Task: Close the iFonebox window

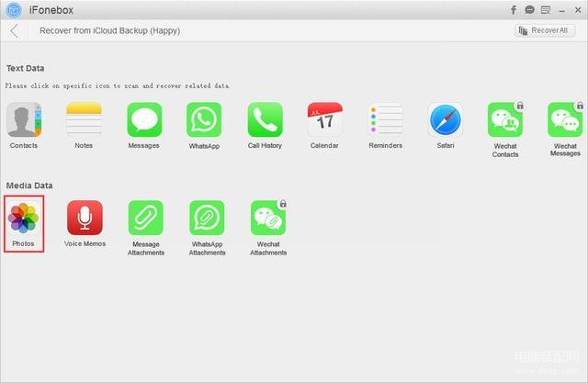Action: tap(578, 10)
